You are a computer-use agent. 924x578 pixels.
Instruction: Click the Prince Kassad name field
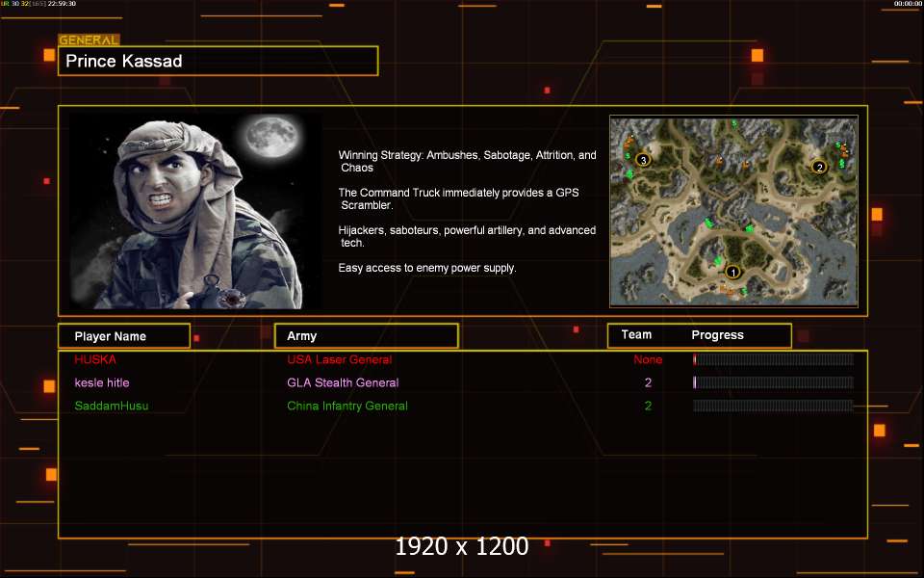click(218, 62)
